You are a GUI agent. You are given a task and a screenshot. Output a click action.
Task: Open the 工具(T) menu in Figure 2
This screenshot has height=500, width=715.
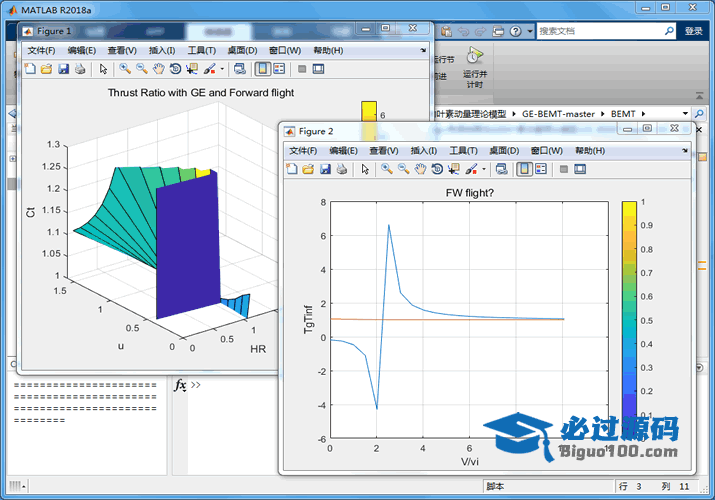click(x=463, y=150)
